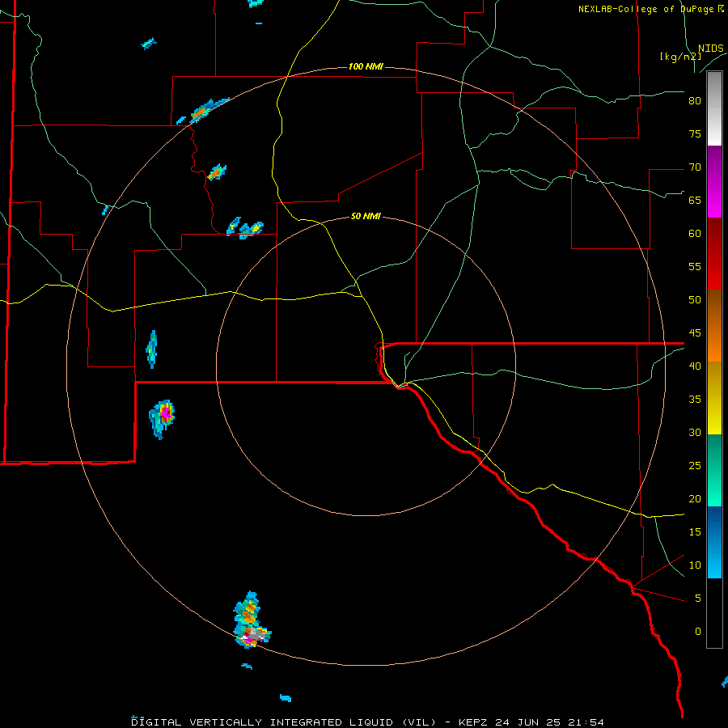This screenshot has height=728, width=728.
Task: Click the 10 value on the color scale
Action: 695,565
